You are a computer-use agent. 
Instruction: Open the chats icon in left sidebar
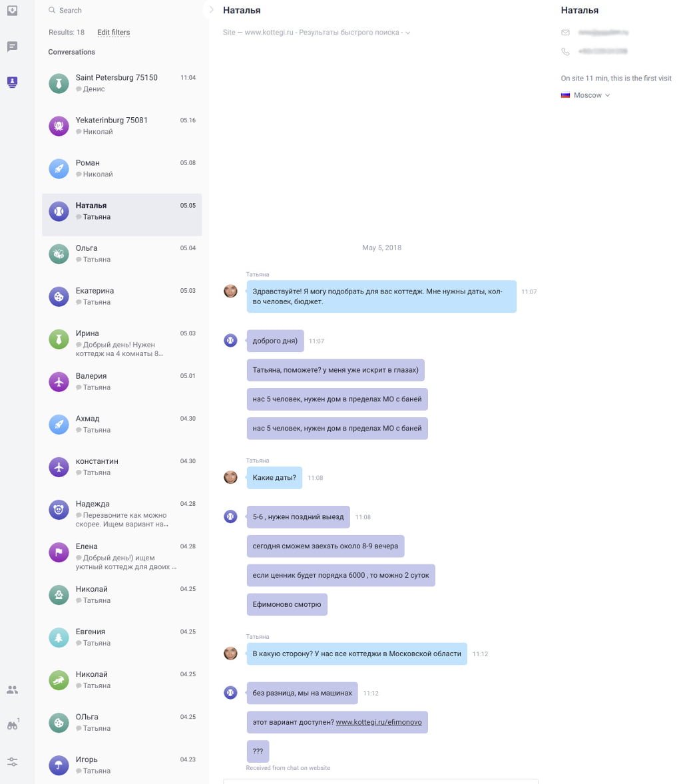pos(12,47)
